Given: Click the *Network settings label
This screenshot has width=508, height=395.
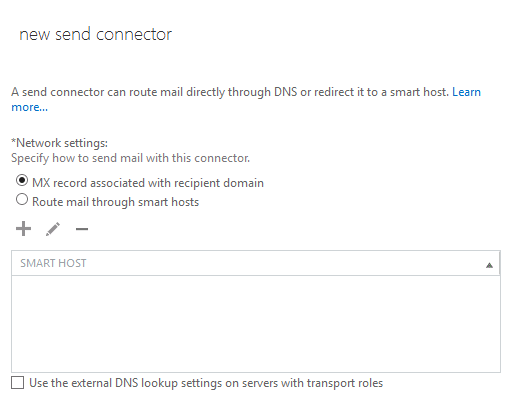Looking at the screenshot, I should 59,143.
